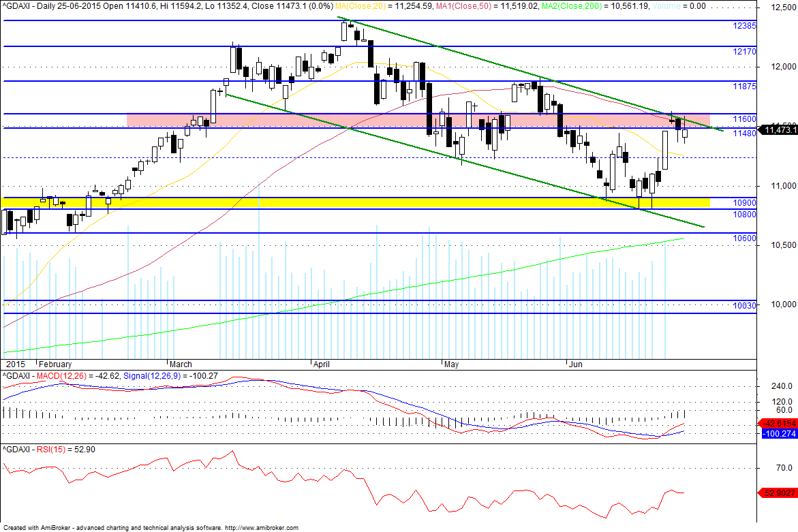Click the Volume = 0.00 legend text
Viewport: 798px width, 532px height.
pyautogui.click(x=678, y=6)
